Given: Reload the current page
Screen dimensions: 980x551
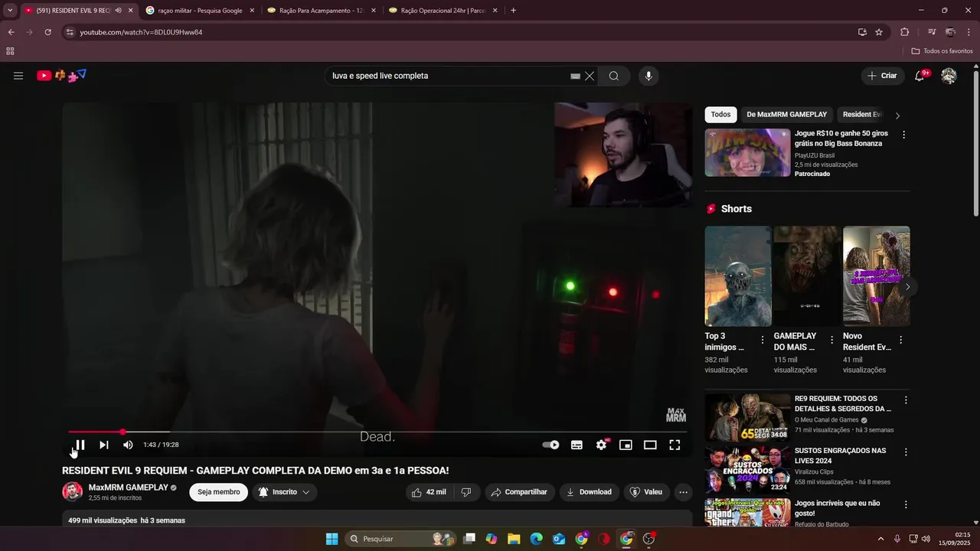Looking at the screenshot, I should [x=47, y=32].
